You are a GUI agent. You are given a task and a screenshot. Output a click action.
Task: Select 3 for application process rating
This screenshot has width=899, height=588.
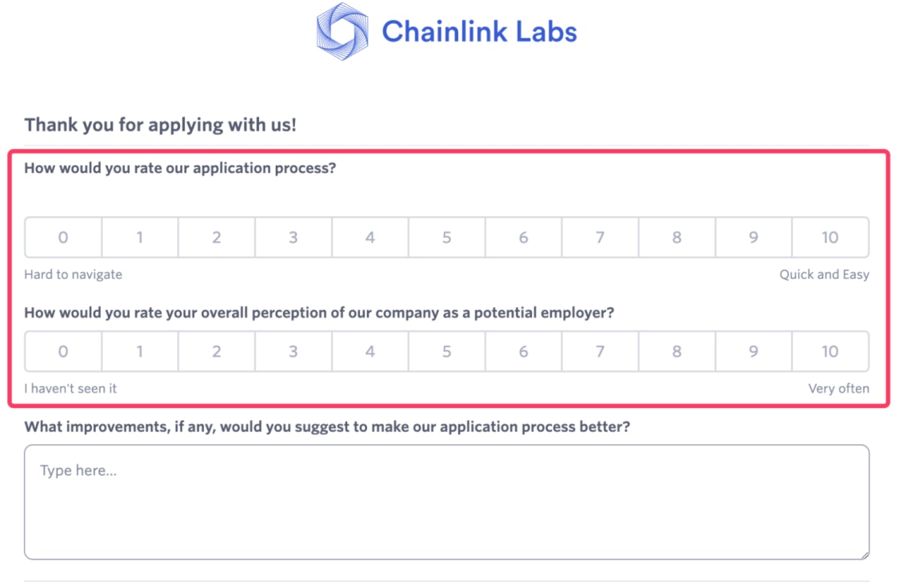point(294,238)
